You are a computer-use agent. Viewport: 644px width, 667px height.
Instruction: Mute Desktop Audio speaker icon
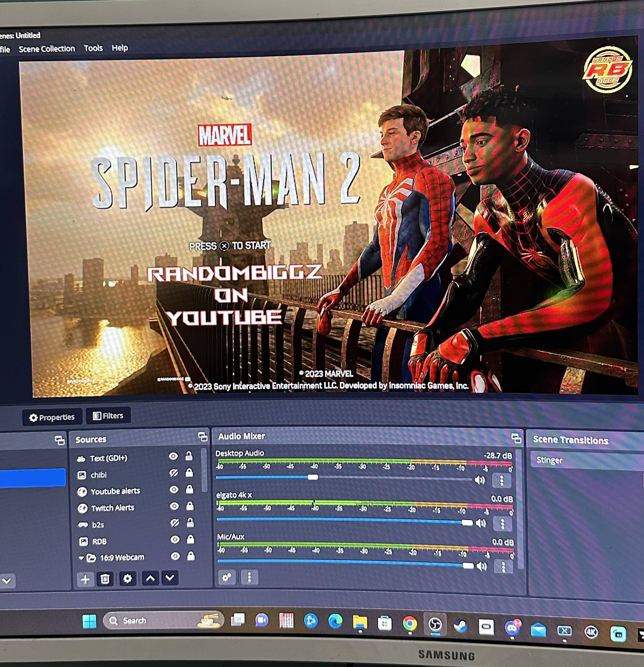tap(480, 480)
